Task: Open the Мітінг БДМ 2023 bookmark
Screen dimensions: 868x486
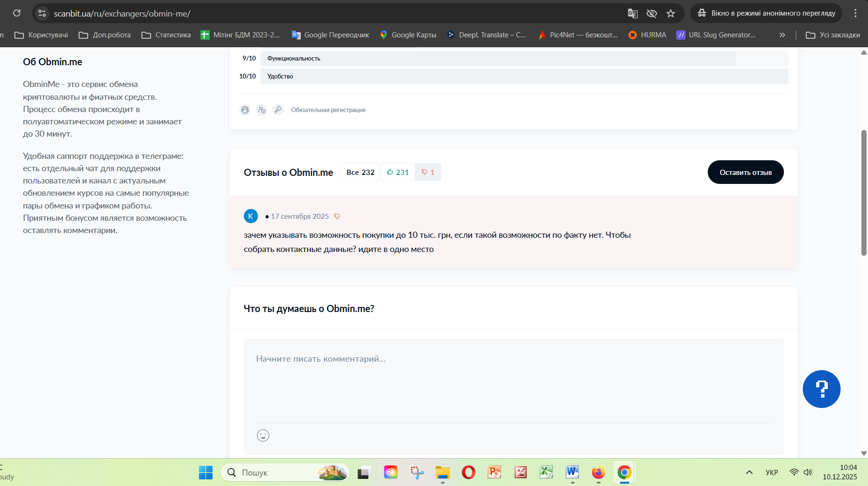Action: 240,35
